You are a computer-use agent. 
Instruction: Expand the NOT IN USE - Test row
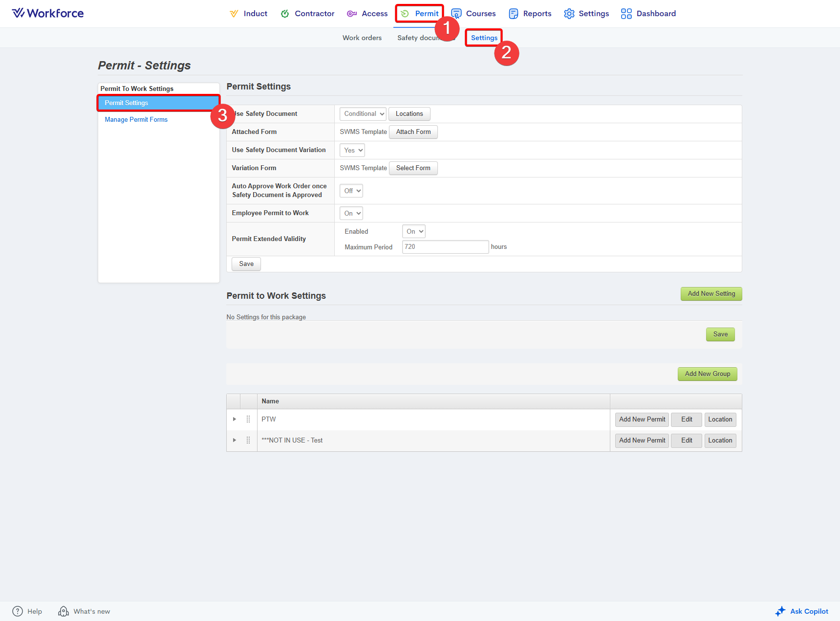pos(235,440)
